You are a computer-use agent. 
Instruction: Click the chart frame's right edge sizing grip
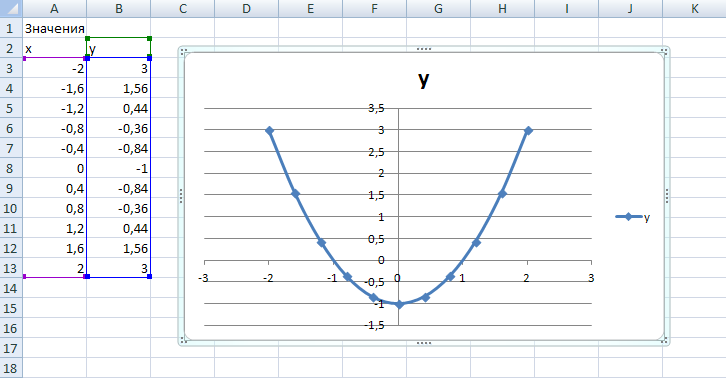pos(667,196)
